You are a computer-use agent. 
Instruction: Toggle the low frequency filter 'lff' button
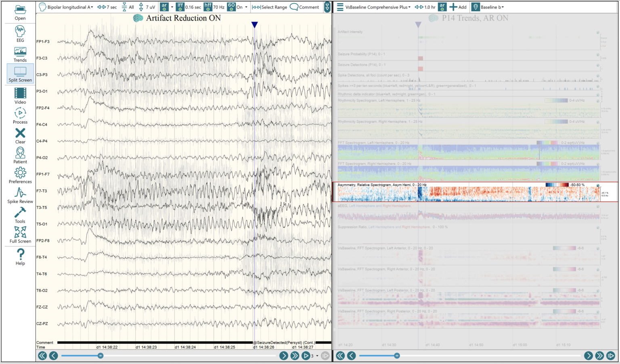[180, 7]
